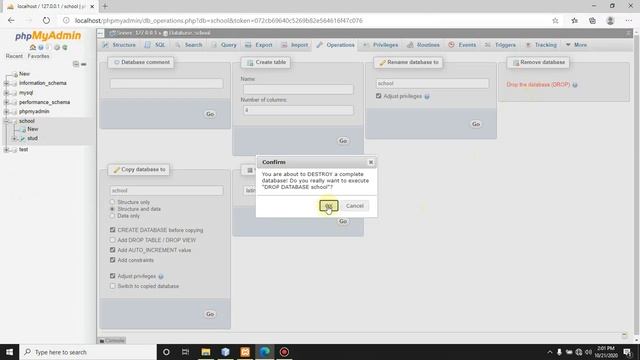Open the Triggers tab
Screen dimensions: 640x360
500,45
